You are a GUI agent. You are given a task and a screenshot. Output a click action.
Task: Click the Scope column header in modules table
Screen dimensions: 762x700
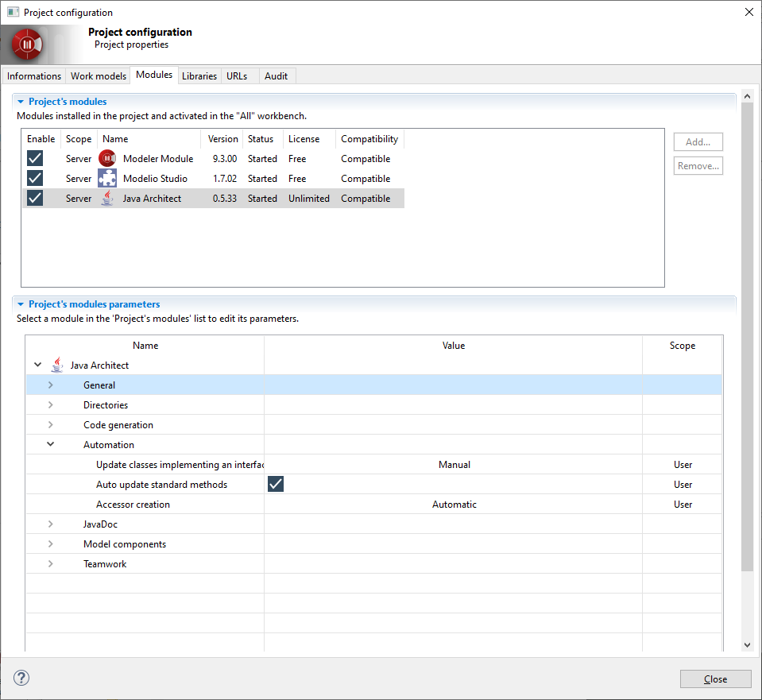(79, 139)
